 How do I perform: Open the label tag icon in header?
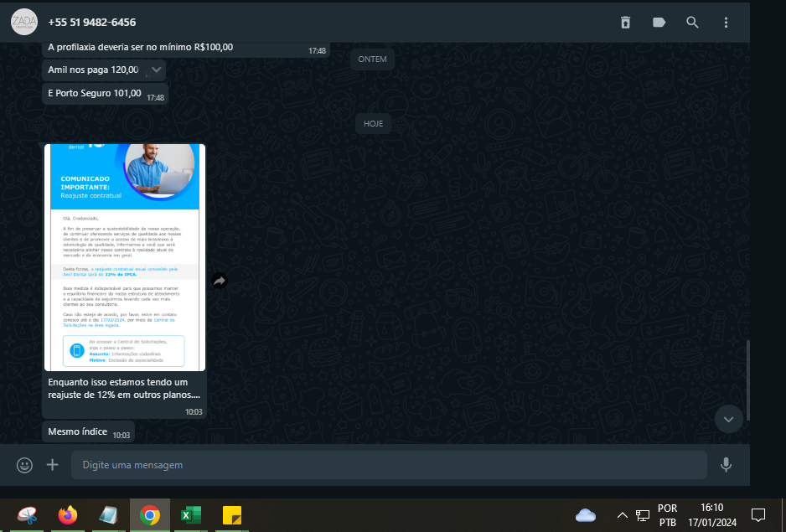tap(659, 23)
